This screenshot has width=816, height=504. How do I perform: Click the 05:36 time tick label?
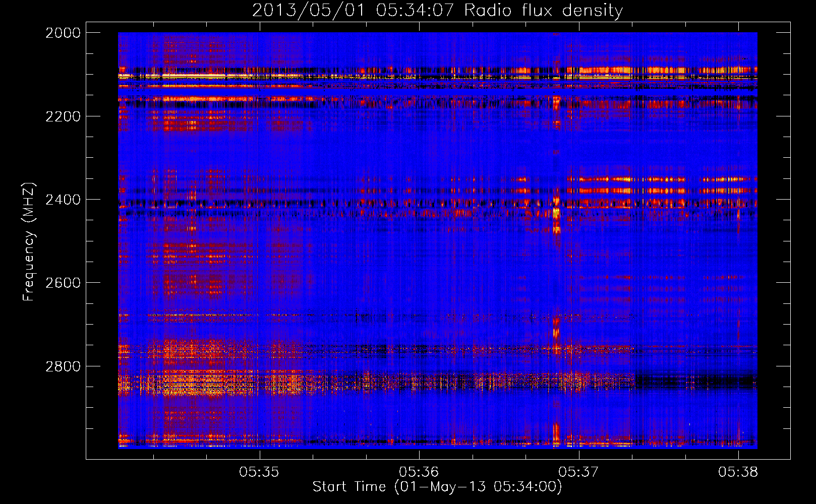(x=419, y=472)
